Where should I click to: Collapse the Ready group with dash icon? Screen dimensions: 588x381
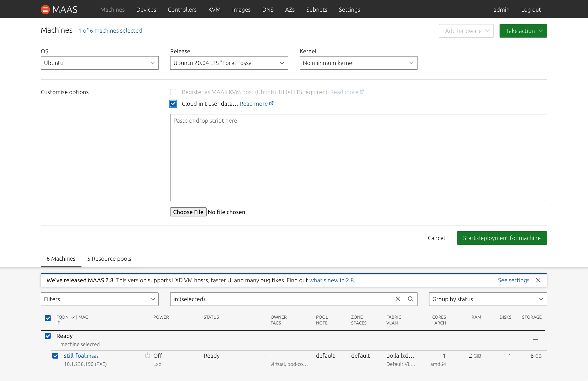[535, 340]
